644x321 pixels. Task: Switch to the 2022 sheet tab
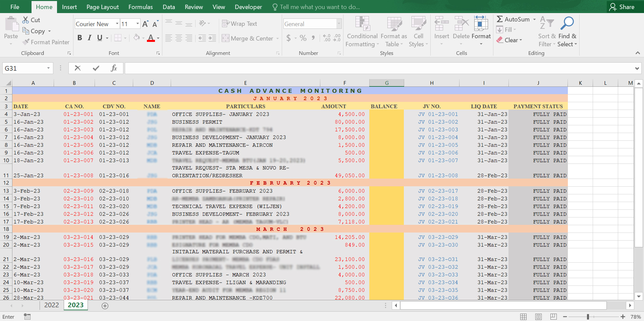[x=51, y=305]
